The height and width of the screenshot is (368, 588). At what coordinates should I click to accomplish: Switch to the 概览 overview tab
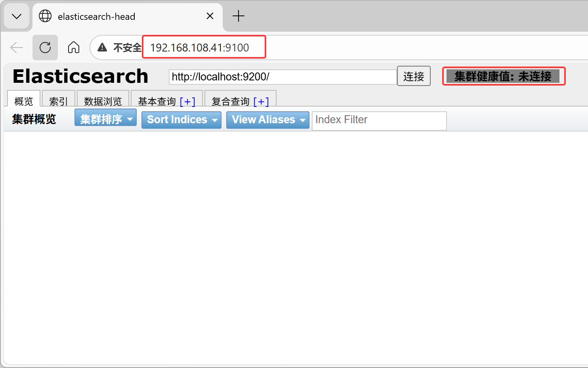pos(24,99)
